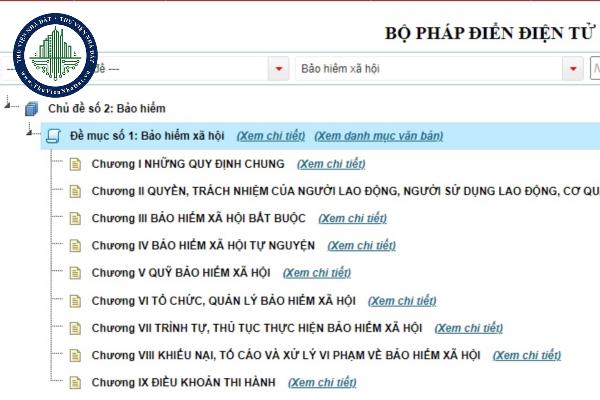The image size is (600, 400).
Task: Open Xem chi tiết for Chương IX
Action: (x=322, y=383)
